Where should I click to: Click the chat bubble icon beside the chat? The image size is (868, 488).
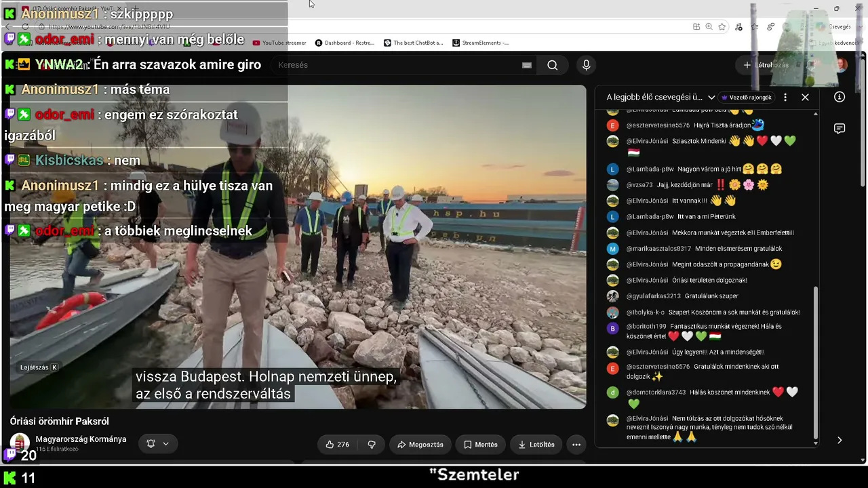coord(840,129)
